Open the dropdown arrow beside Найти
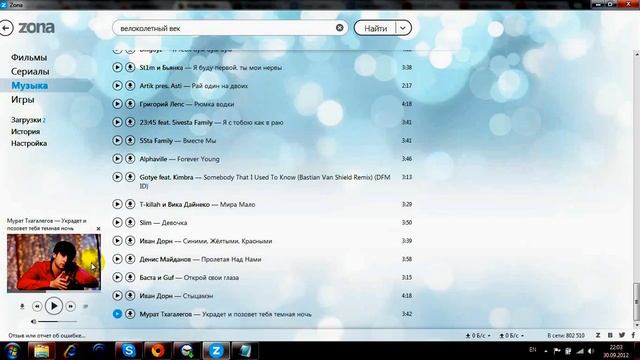The width and height of the screenshot is (640, 360). pyautogui.click(x=403, y=28)
